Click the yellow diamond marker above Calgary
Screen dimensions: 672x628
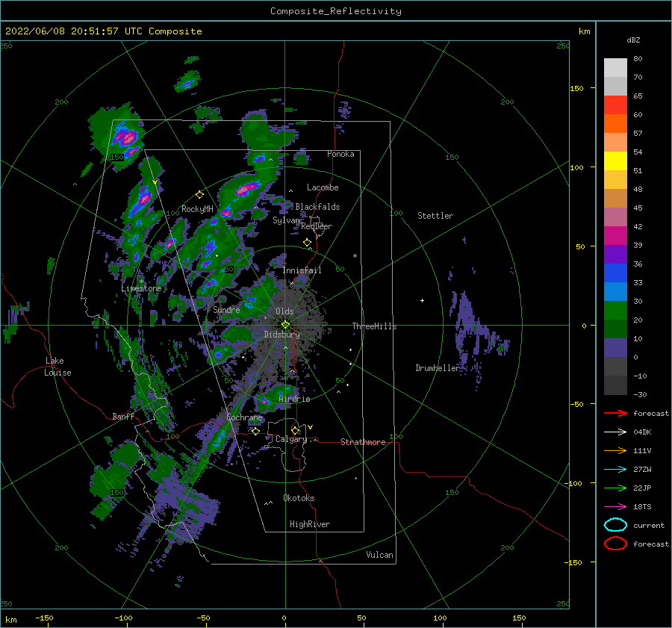(295, 430)
